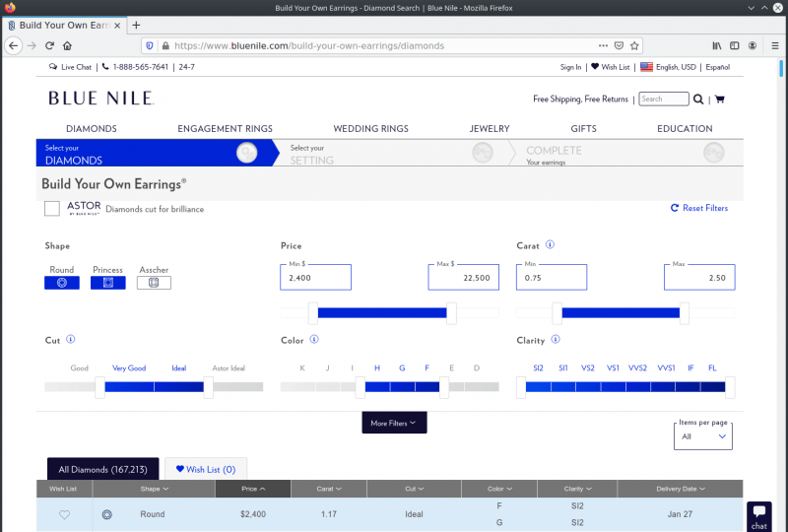
Task: Sort results by Price column
Action: 253,489
